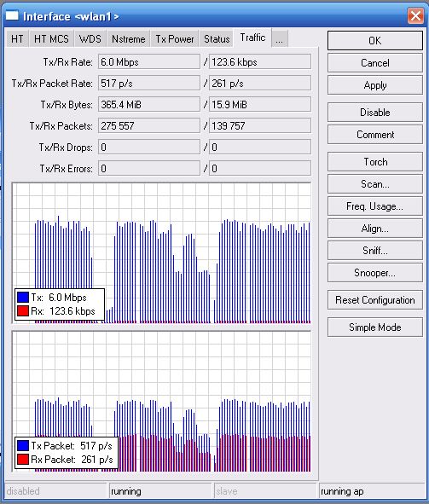Click the Tx/Rx Packets label

[61, 126]
